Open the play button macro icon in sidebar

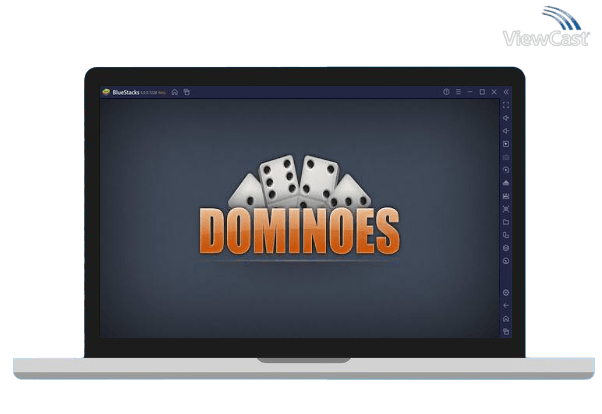(506, 144)
